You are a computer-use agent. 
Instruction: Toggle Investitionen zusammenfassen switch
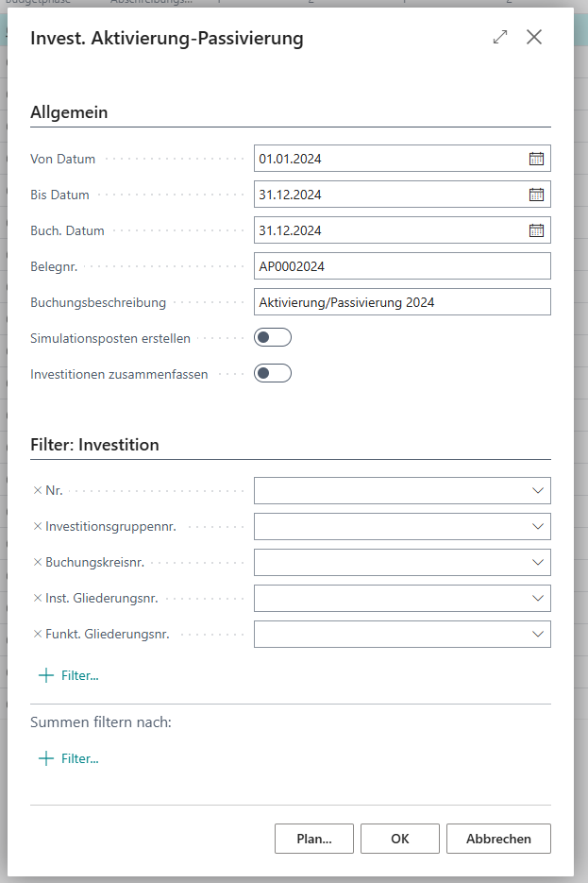273,373
